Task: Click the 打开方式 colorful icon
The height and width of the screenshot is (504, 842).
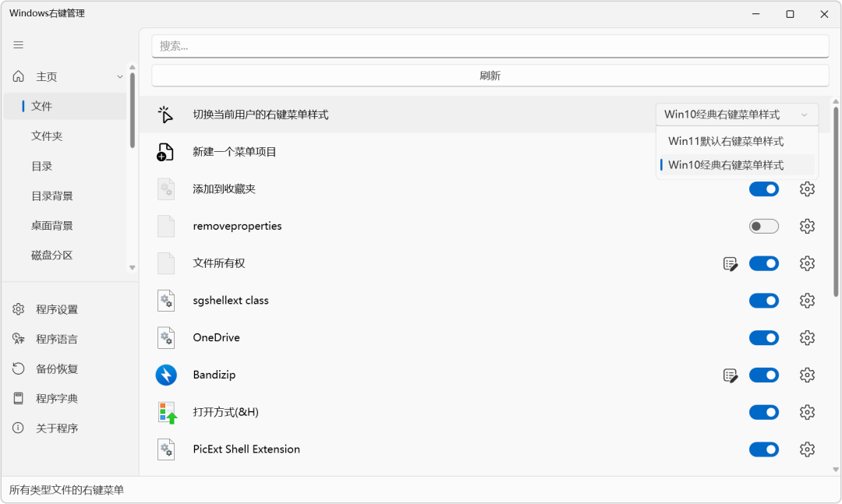Action: [x=168, y=413]
